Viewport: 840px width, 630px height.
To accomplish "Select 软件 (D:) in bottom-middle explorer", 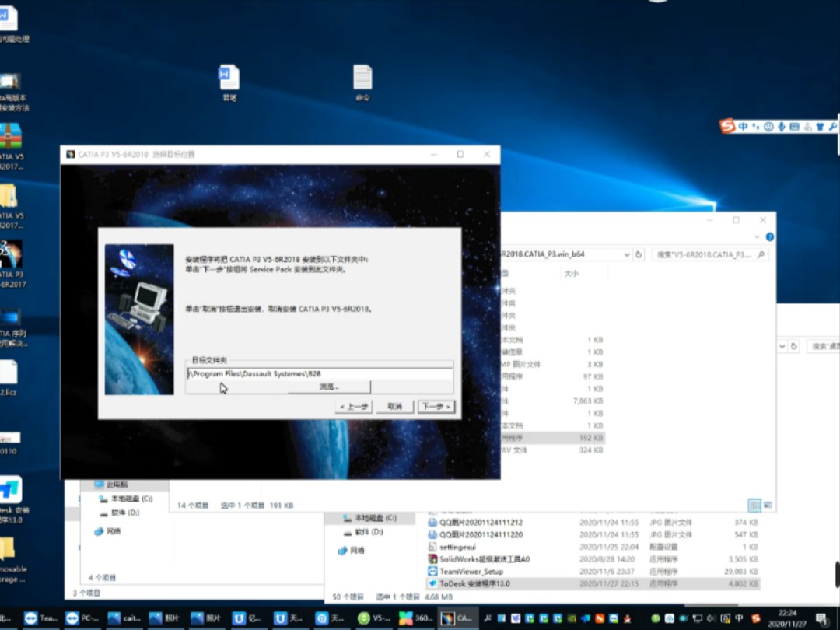I will 363,532.
